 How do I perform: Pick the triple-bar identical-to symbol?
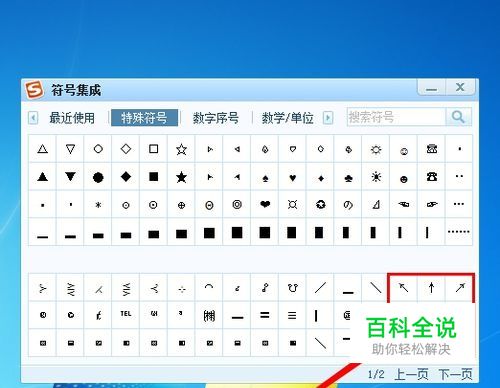click(x=292, y=315)
